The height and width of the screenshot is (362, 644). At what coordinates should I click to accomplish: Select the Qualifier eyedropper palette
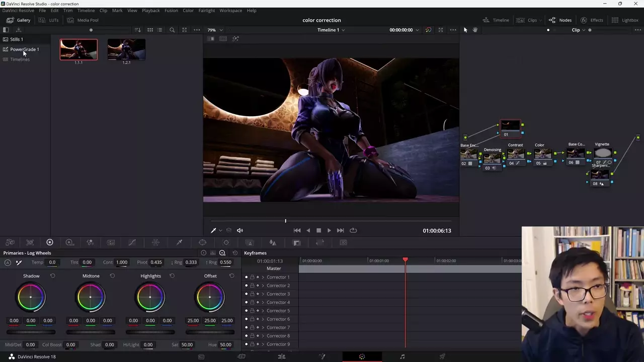click(x=179, y=243)
